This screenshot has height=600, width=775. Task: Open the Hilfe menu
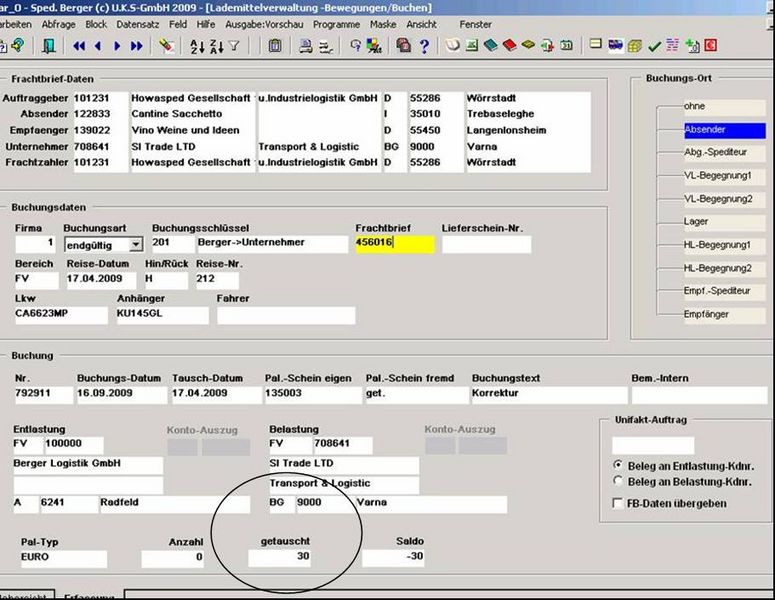206,24
